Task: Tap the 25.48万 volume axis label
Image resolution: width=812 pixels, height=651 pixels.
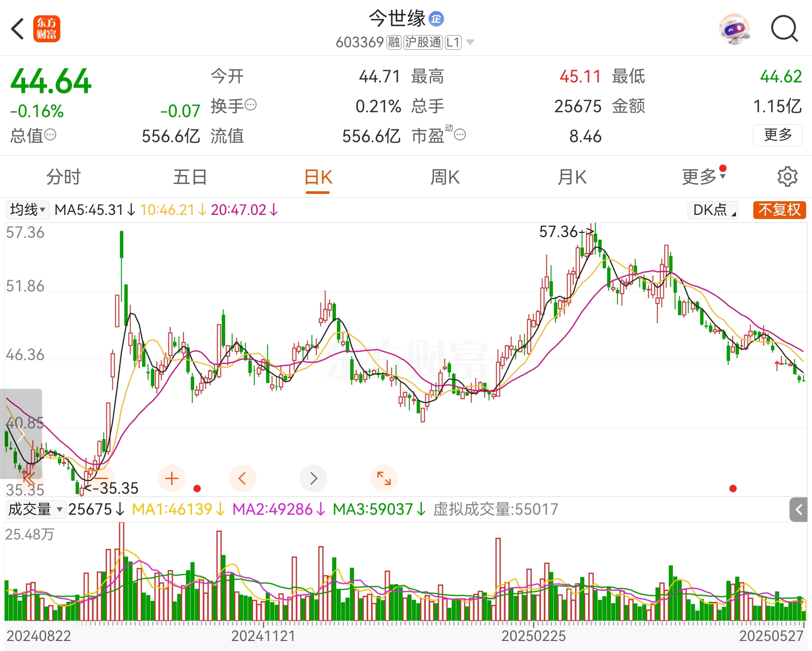Action: (30, 534)
